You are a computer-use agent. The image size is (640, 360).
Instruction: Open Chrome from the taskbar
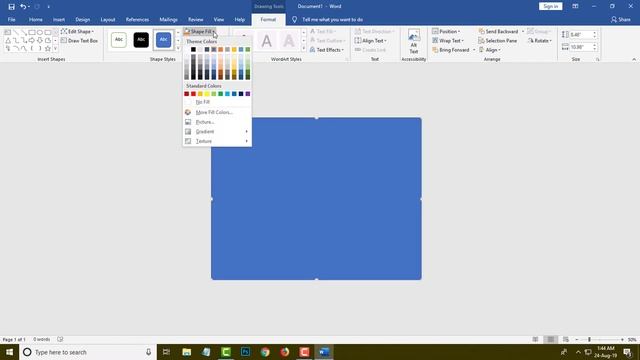tap(265, 352)
